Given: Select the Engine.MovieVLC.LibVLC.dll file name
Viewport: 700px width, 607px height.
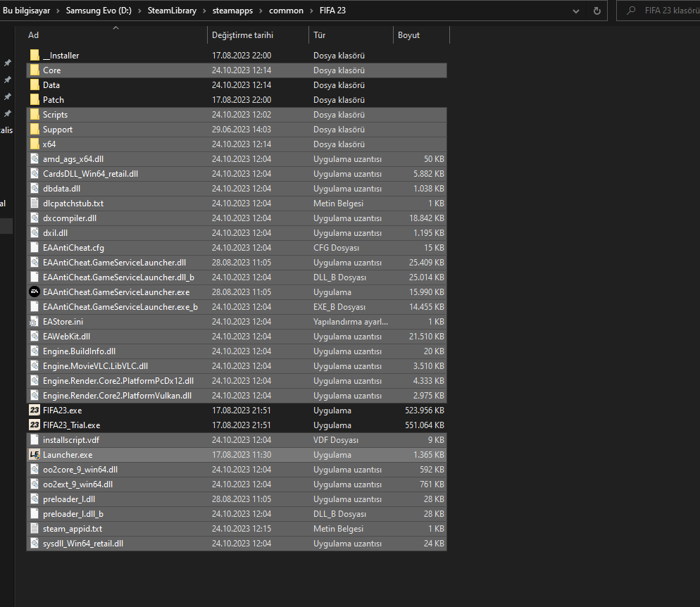Looking at the screenshot, I should 96,366.
